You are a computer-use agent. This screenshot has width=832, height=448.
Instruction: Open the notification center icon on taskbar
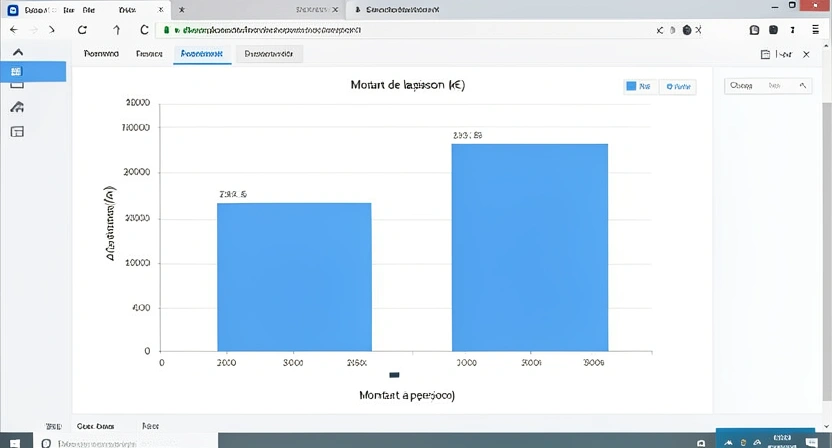click(x=811, y=442)
